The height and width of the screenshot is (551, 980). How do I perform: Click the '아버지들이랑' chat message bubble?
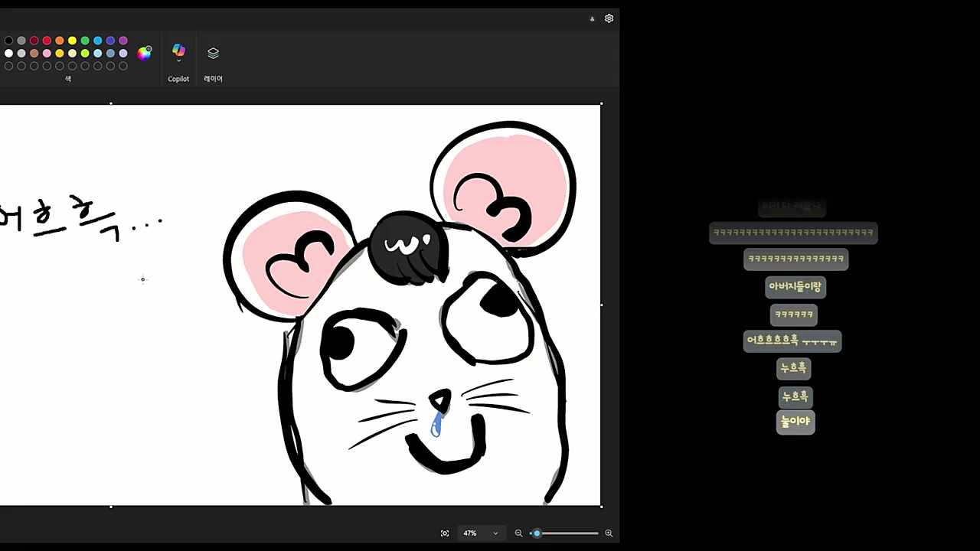click(795, 287)
